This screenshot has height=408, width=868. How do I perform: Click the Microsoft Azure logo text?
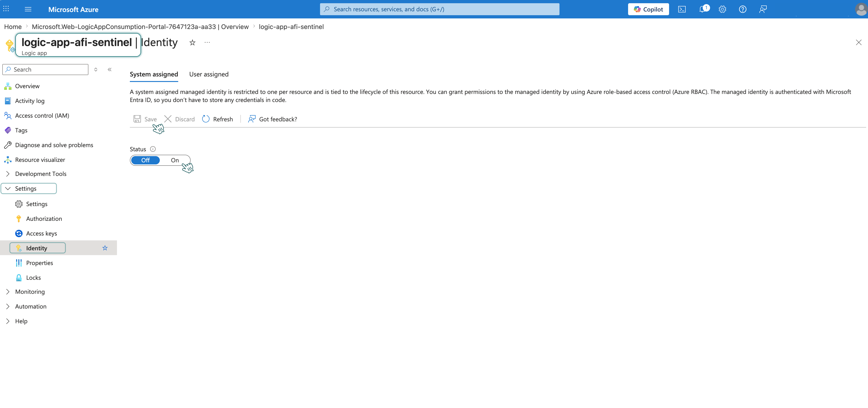tap(73, 9)
